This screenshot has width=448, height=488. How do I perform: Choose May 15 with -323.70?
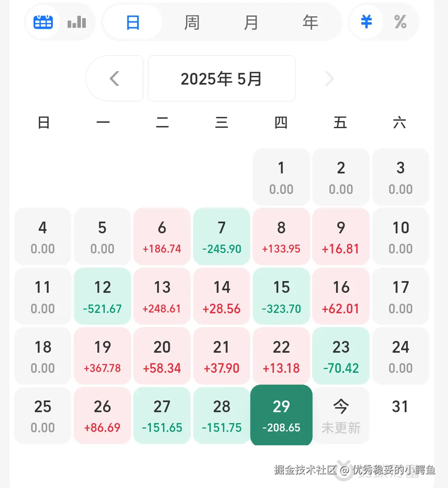[281, 296]
